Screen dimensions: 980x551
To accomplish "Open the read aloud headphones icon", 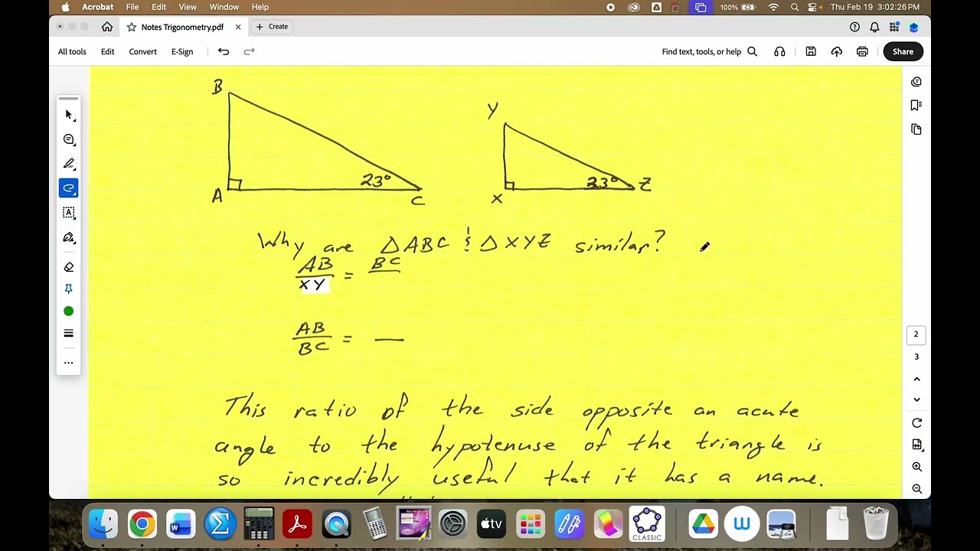I will click(x=779, y=51).
